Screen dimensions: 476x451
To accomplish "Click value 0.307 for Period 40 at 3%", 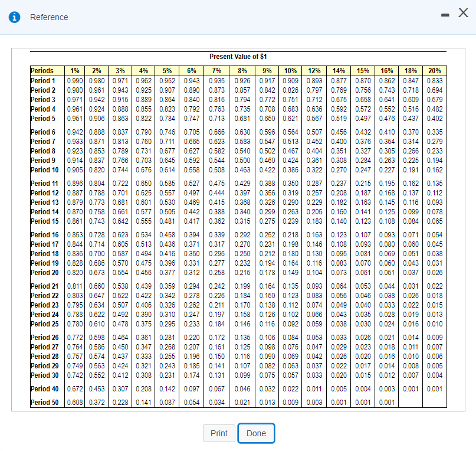I will coord(120,389).
